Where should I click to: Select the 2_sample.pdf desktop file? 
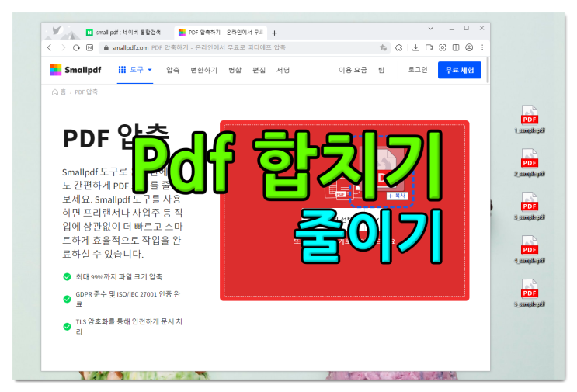(x=530, y=163)
